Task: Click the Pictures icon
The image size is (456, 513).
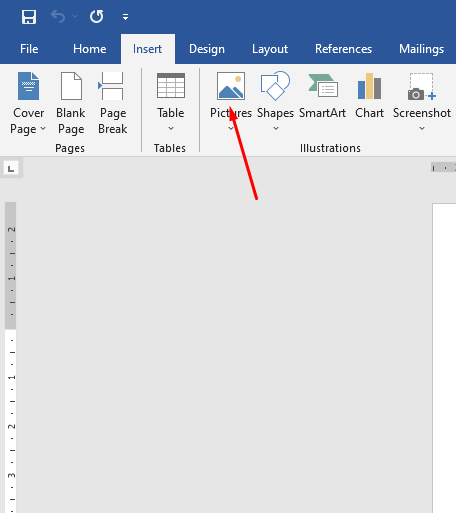Action: [x=231, y=86]
